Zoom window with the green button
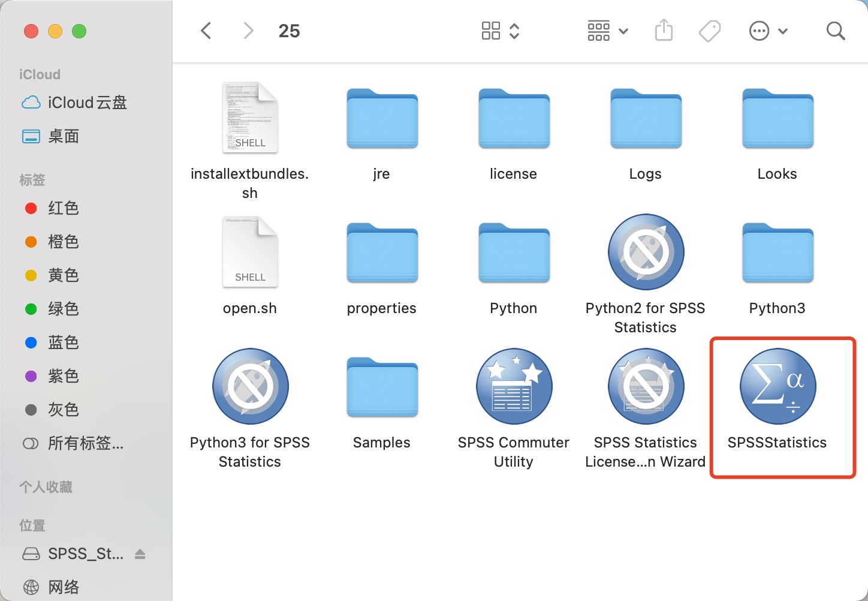Screen dimensions: 868x601 [79, 31]
